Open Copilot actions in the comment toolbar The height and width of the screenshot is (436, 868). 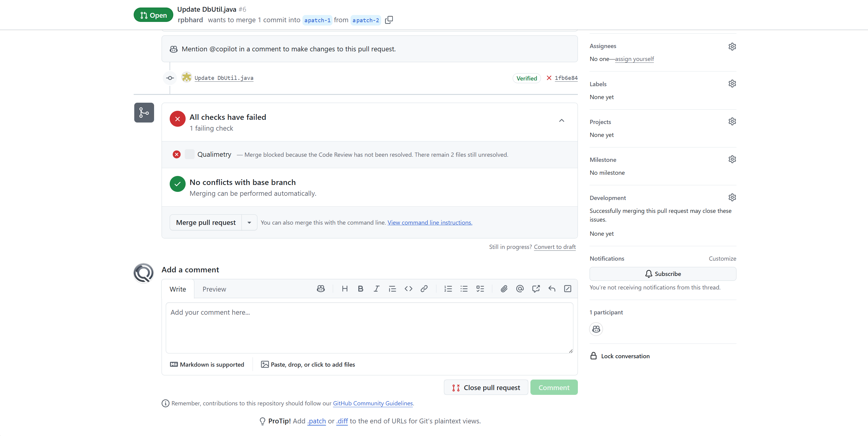tap(320, 289)
